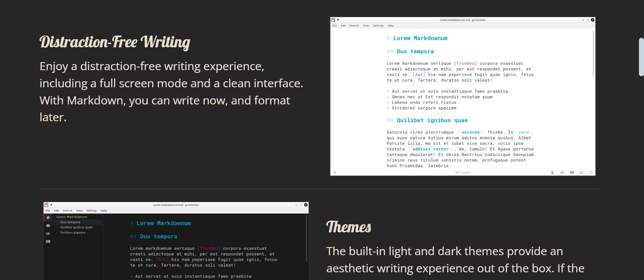Select Outline hash tab in dark window sidebar
The image size is (644, 280).
point(48,218)
